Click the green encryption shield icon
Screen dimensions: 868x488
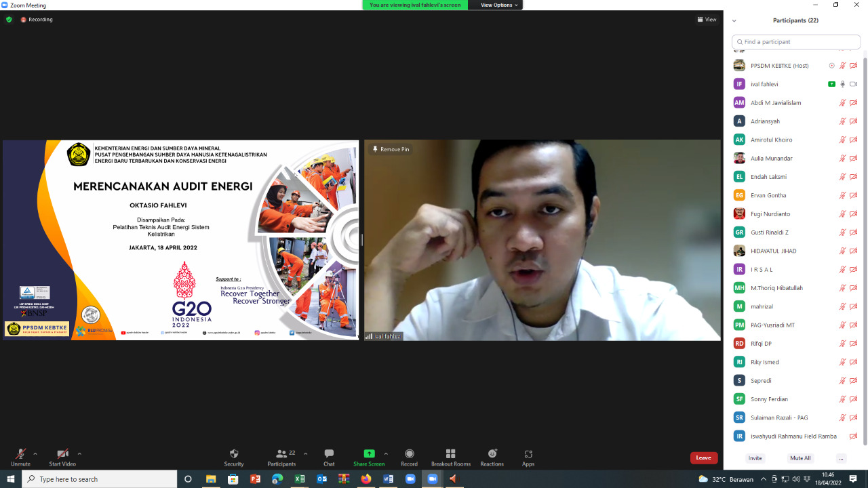(9, 20)
